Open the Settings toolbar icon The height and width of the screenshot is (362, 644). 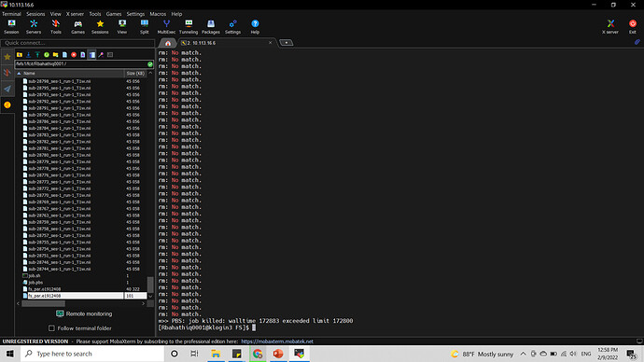233,27
